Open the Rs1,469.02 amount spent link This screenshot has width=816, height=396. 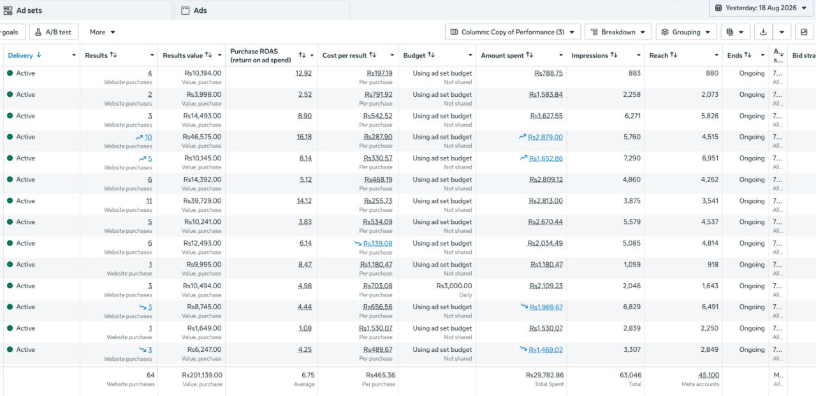(546, 350)
